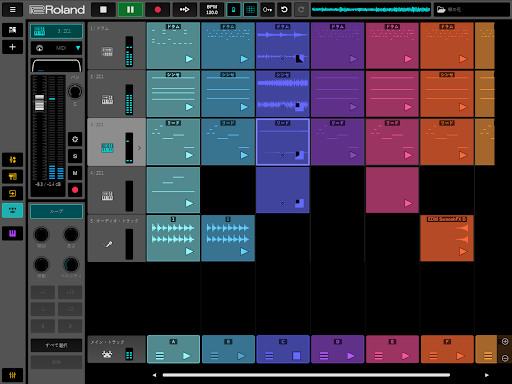Click the follow-playhead arrow icon
512x384 pixels.
pyautogui.click(x=185, y=10)
